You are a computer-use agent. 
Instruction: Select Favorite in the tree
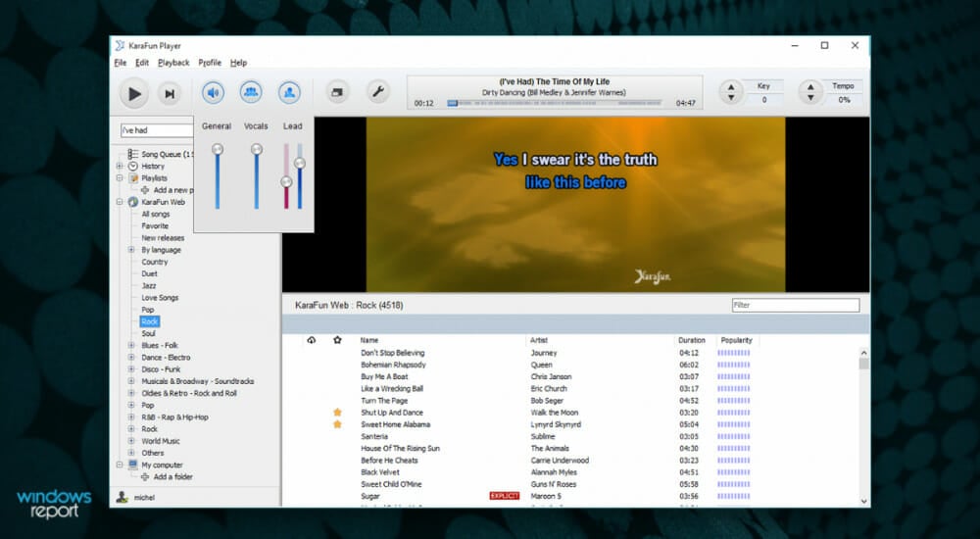click(155, 225)
